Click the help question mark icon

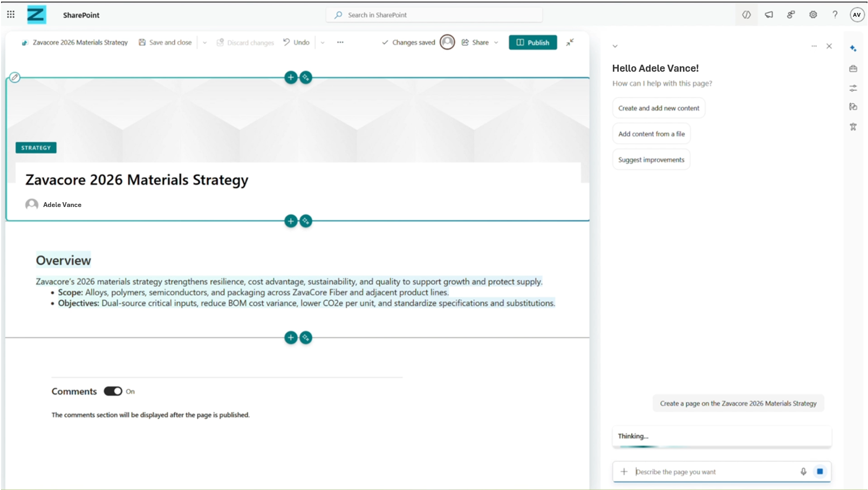(x=835, y=15)
